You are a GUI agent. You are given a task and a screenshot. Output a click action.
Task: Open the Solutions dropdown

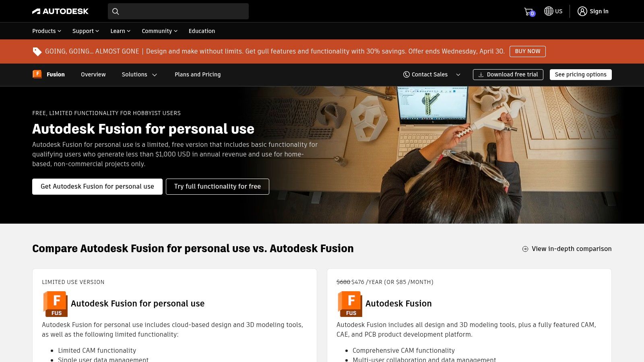(139, 74)
